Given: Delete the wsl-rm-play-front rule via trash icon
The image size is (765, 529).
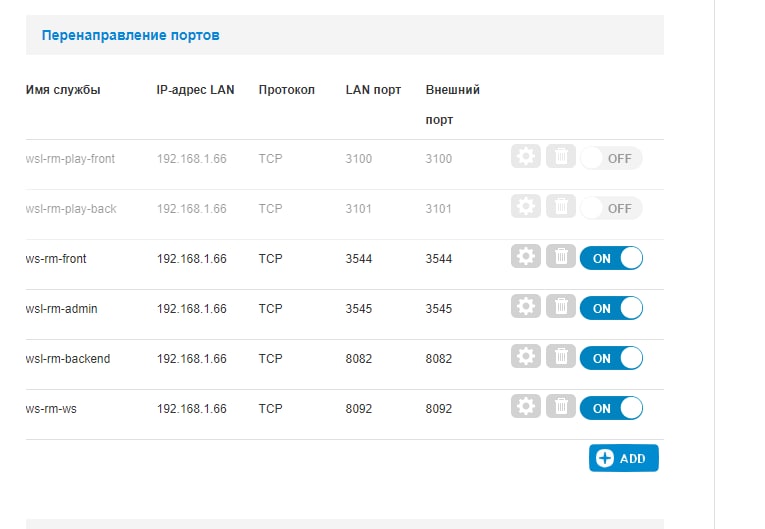Looking at the screenshot, I should pyautogui.click(x=561, y=157).
